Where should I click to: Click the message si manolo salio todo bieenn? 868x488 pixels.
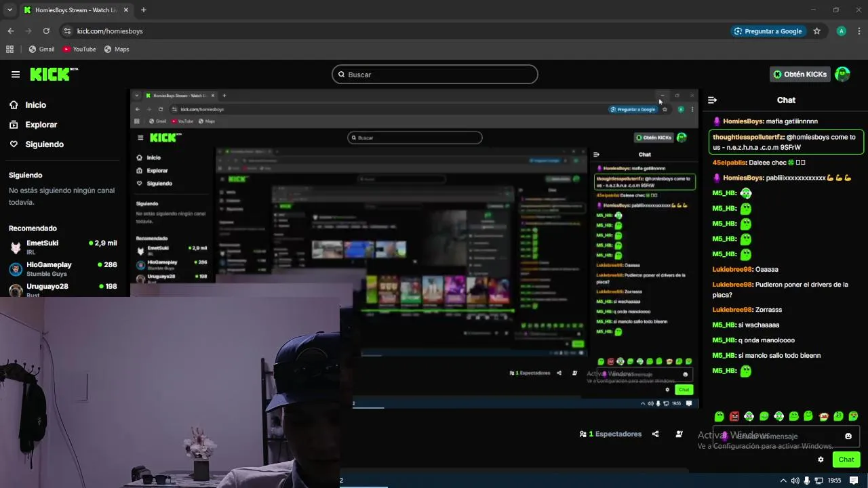coord(779,355)
